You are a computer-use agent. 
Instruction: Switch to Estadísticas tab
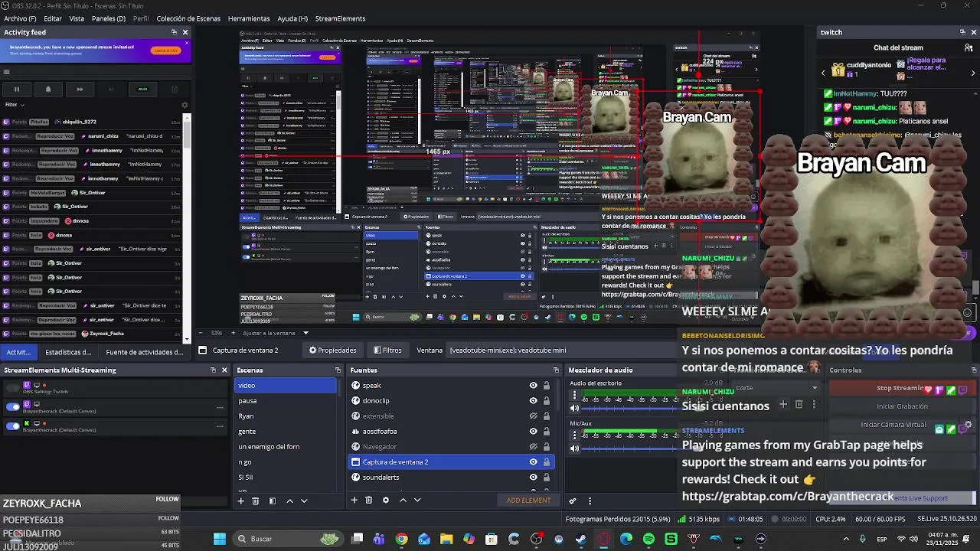tap(68, 352)
